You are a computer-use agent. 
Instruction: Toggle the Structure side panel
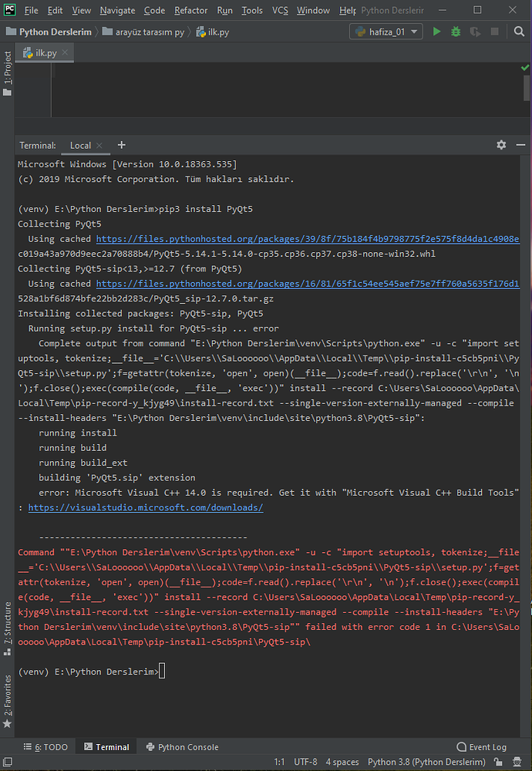click(x=8, y=622)
